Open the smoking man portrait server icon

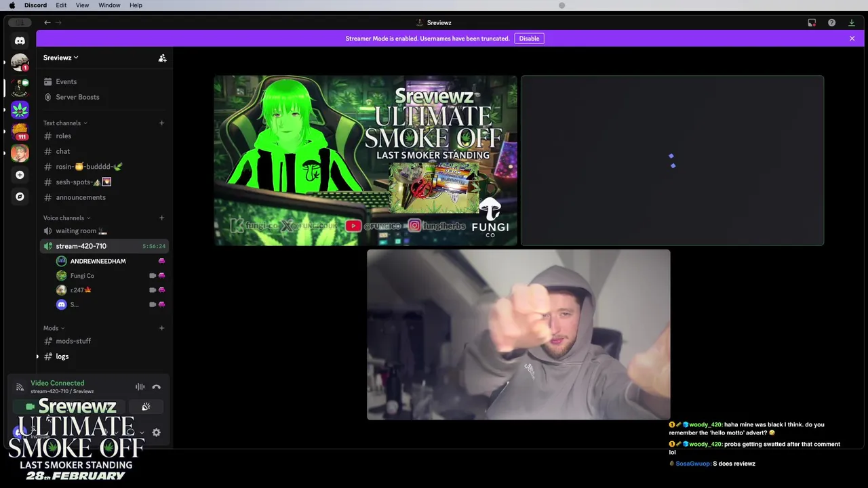(x=20, y=153)
